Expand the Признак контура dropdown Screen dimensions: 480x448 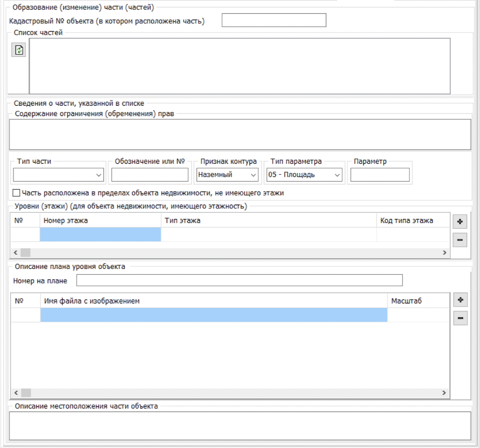(x=227, y=175)
